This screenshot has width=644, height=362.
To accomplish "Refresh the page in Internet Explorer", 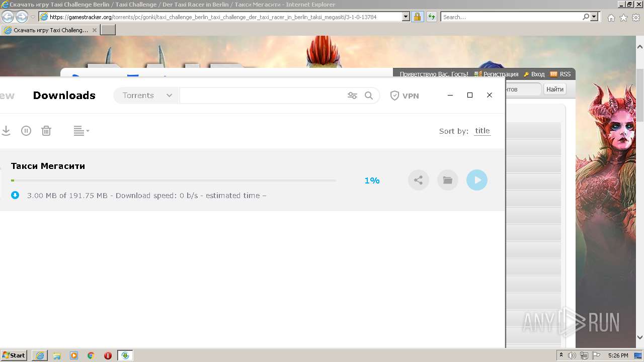I will point(431,17).
